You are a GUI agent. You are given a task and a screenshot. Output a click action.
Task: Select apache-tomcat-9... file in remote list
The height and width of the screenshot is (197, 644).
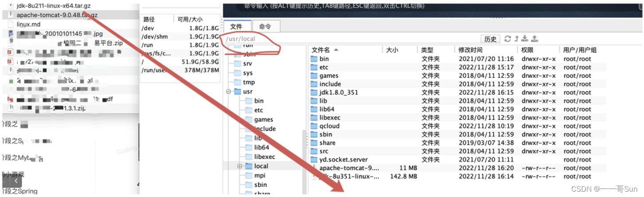tap(349, 168)
